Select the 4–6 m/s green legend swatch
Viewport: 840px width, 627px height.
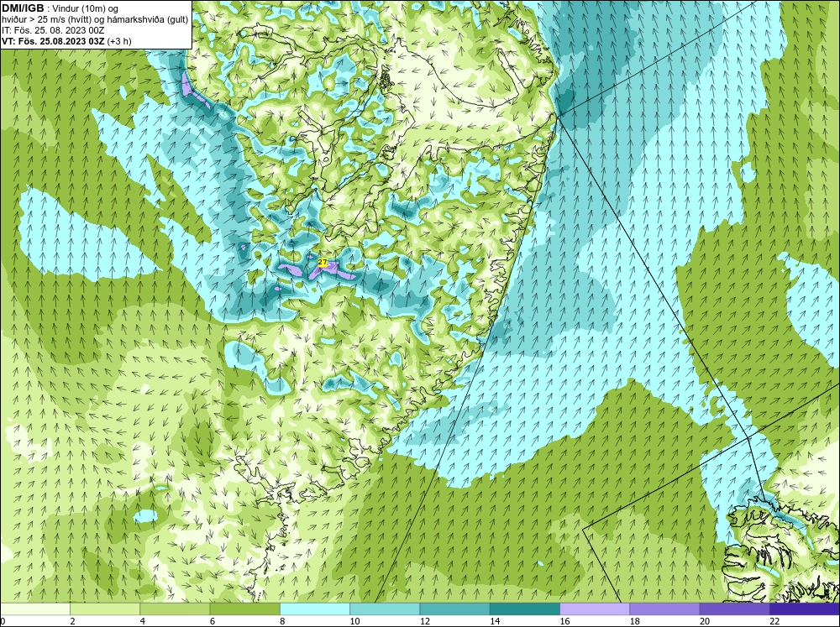pos(176,609)
